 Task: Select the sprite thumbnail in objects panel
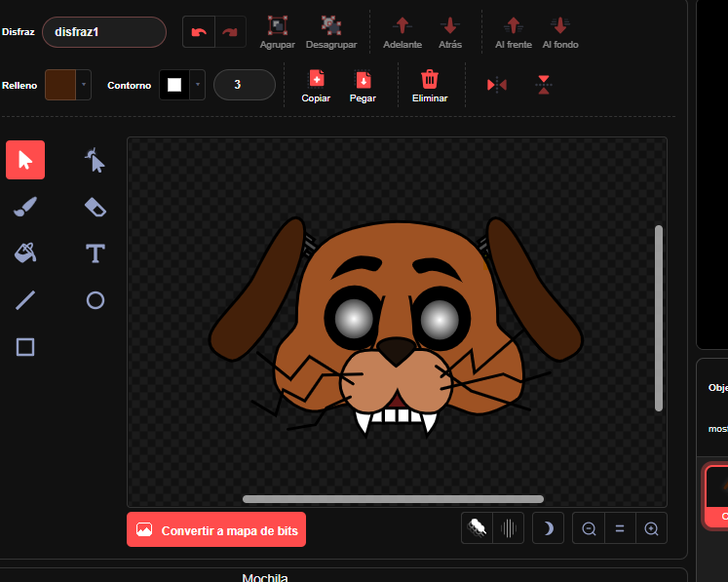point(717,494)
